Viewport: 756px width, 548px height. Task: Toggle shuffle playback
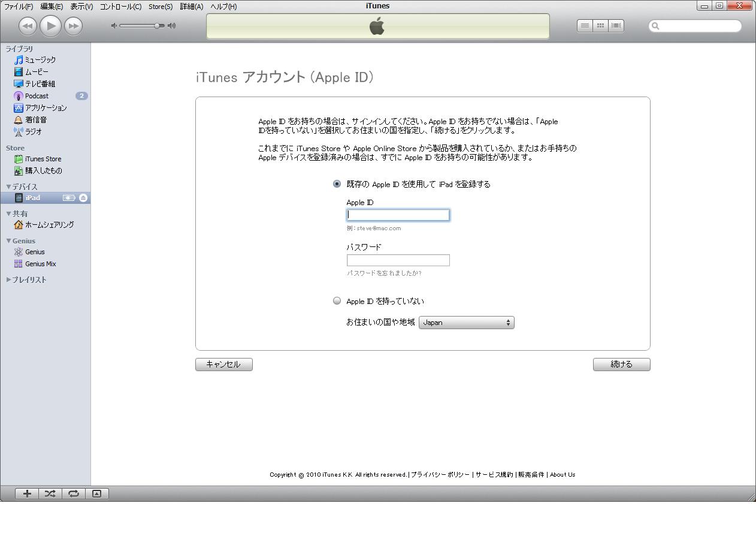[x=50, y=494]
